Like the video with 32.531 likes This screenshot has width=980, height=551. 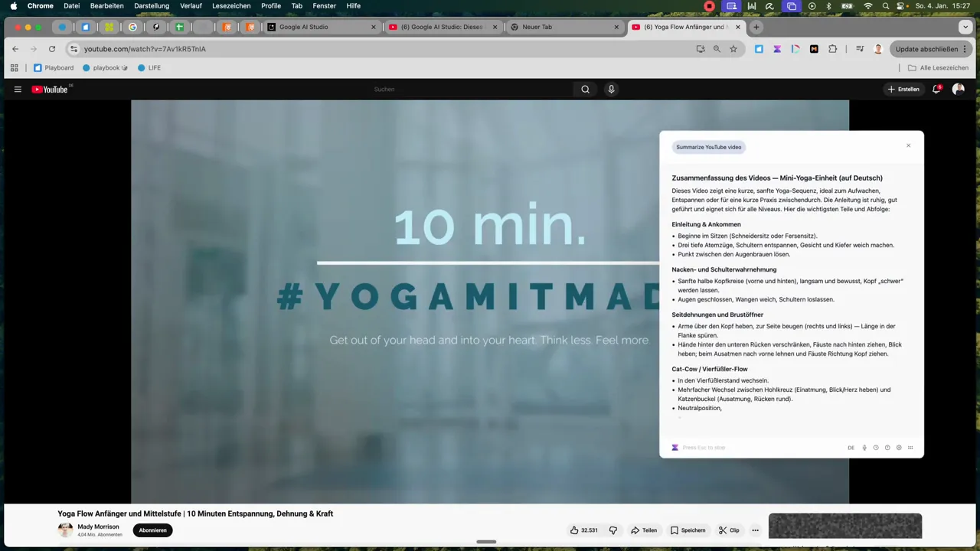pos(583,530)
